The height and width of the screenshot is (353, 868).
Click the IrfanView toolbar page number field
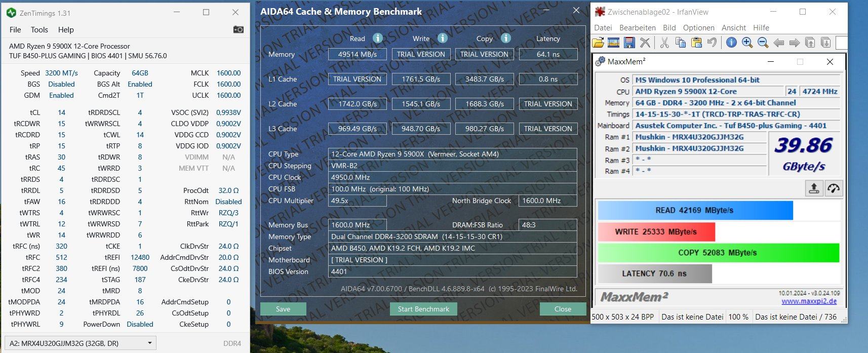[x=841, y=43]
